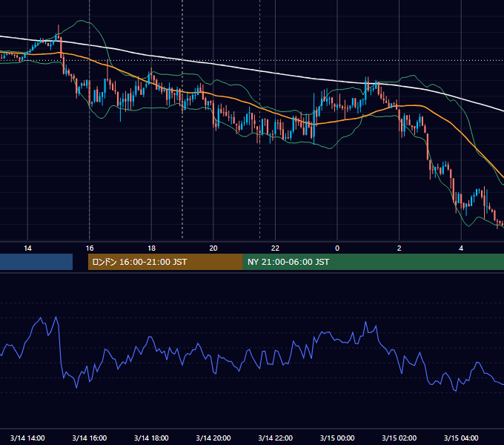
Task: Click the 3/14 18:00 time label
Action: pos(151,438)
